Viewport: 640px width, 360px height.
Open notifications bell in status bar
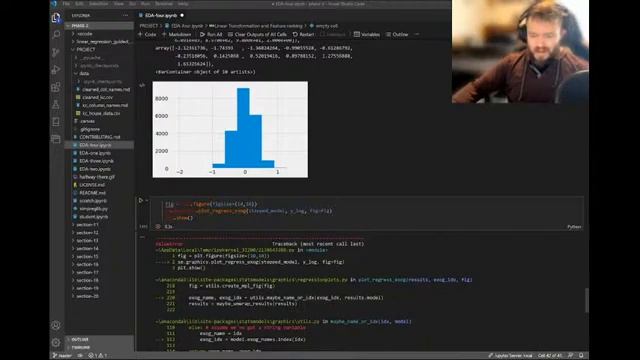[x=581, y=356]
